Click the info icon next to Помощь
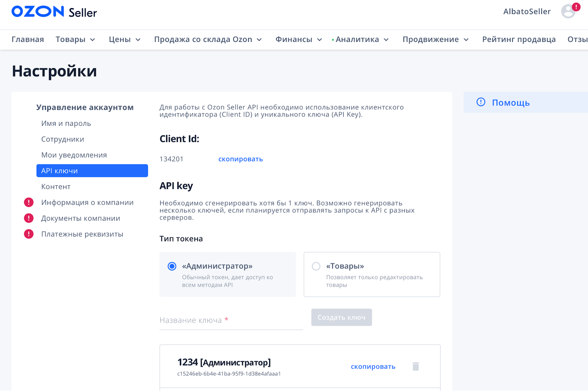The height and width of the screenshot is (391, 588). [x=481, y=102]
